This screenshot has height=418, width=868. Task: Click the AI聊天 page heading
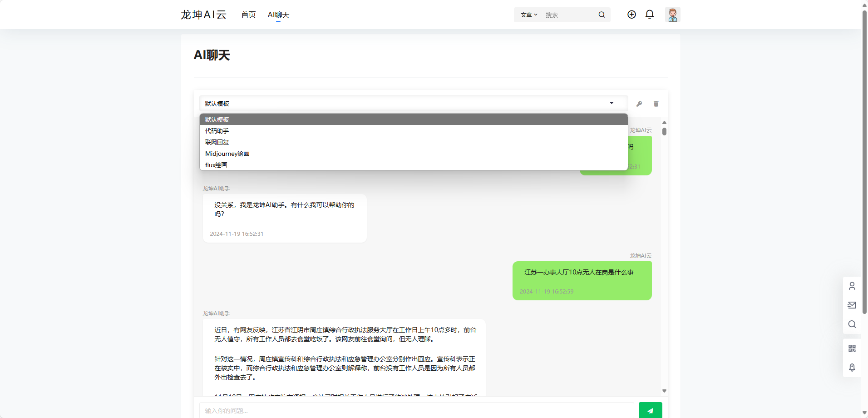212,55
